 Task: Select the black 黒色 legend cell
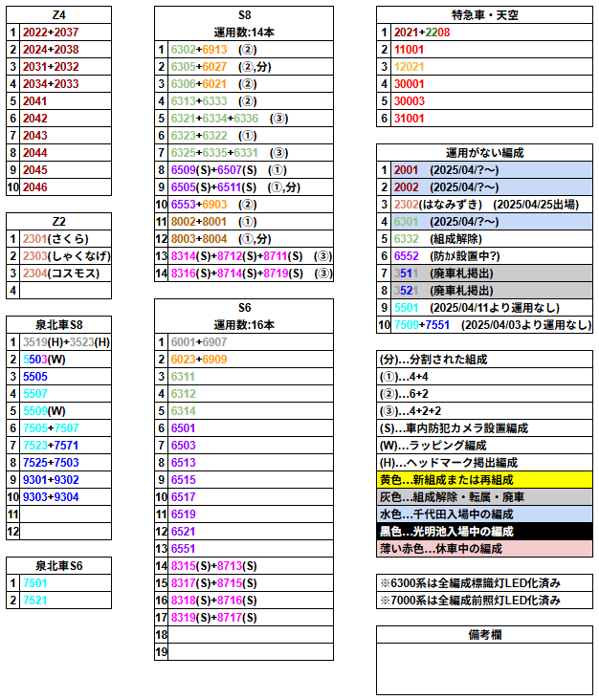click(484, 532)
